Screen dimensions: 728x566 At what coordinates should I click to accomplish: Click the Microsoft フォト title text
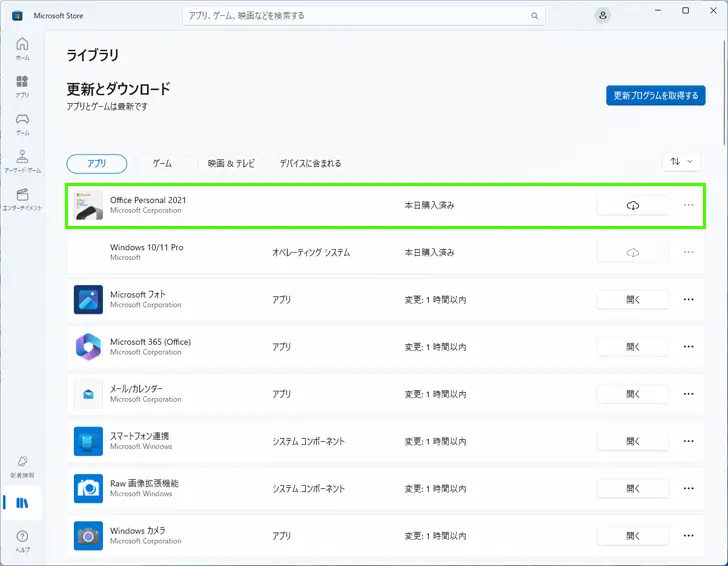[x=137, y=294]
